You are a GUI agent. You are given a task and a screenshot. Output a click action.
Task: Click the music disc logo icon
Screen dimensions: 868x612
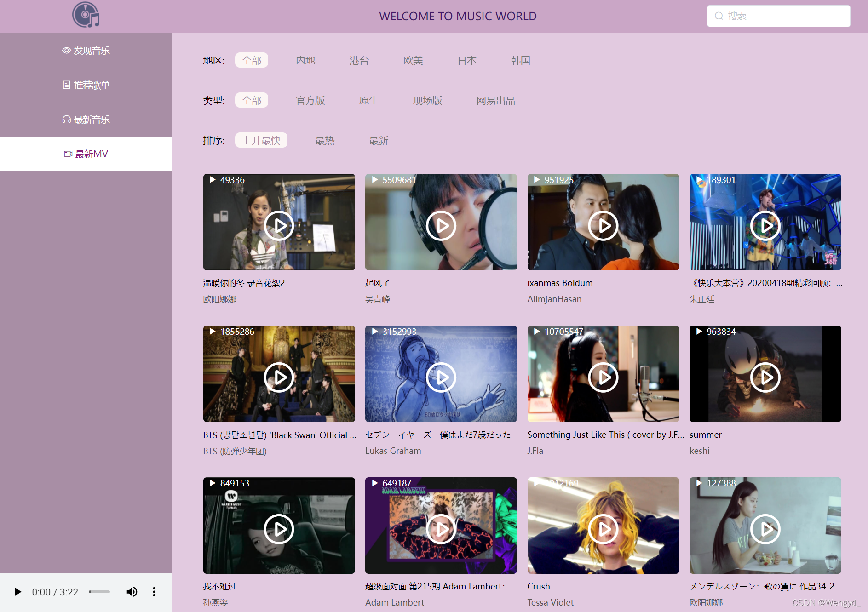(86, 15)
